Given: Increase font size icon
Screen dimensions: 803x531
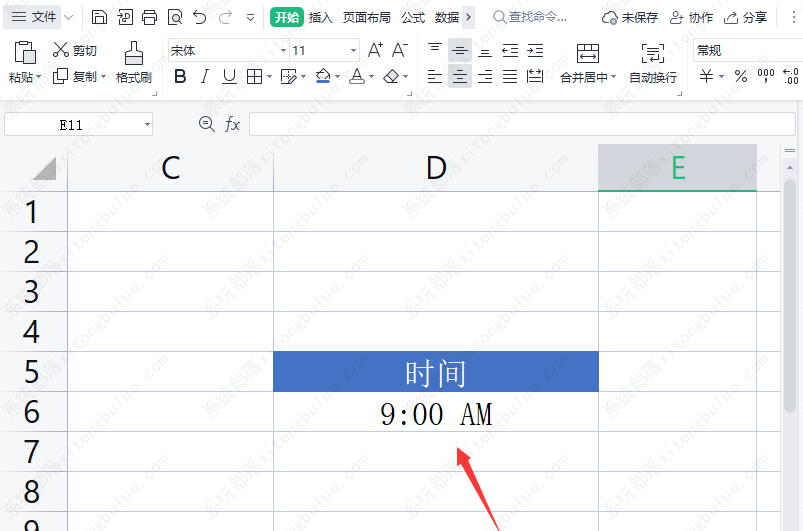Looking at the screenshot, I should coord(375,50).
